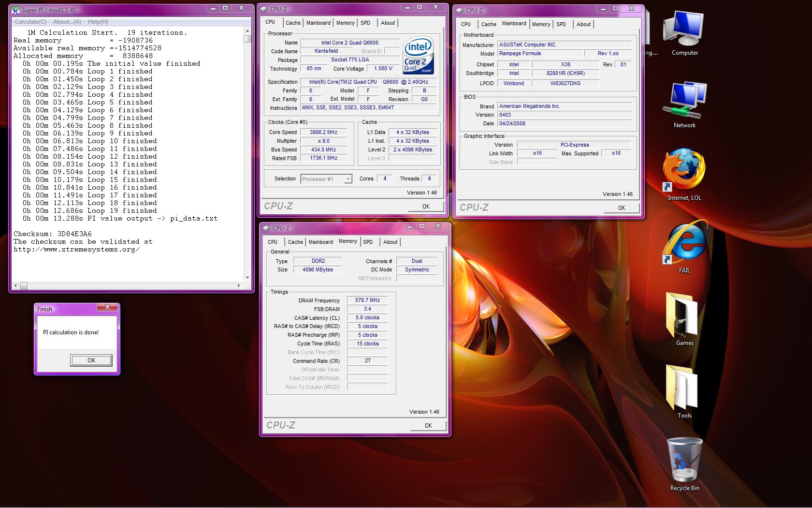Click the Rampage Formula model field

[x=540, y=54]
